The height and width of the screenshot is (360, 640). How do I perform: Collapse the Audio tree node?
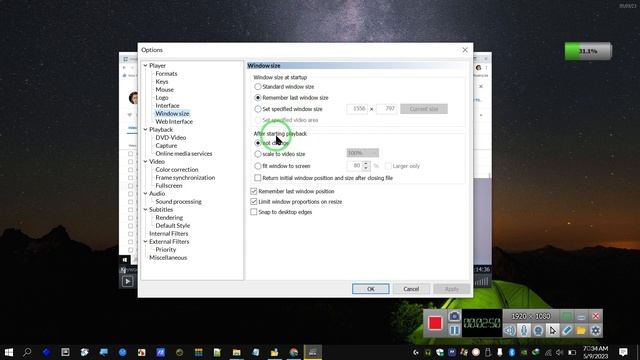pos(145,193)
